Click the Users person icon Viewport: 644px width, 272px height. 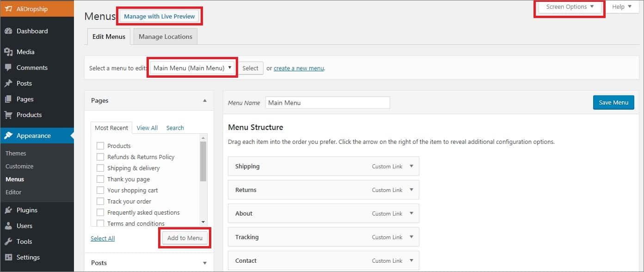pos(8,226)
